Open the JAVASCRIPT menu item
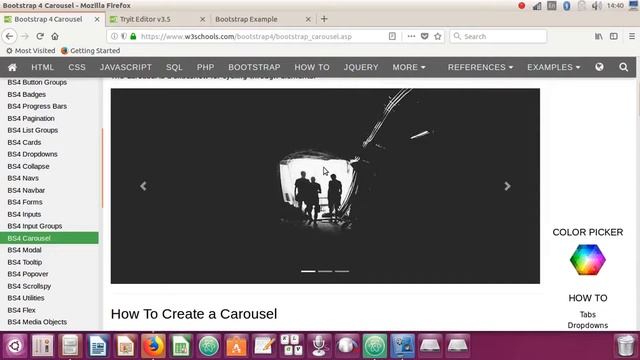The image size is (640, 360). pyautogui.click(x=126, y=67)
